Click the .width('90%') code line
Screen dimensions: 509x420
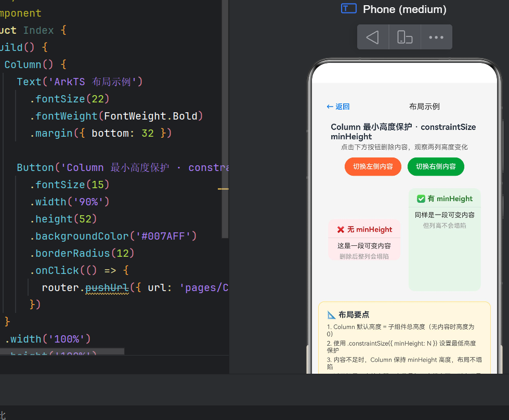[70, 202]
